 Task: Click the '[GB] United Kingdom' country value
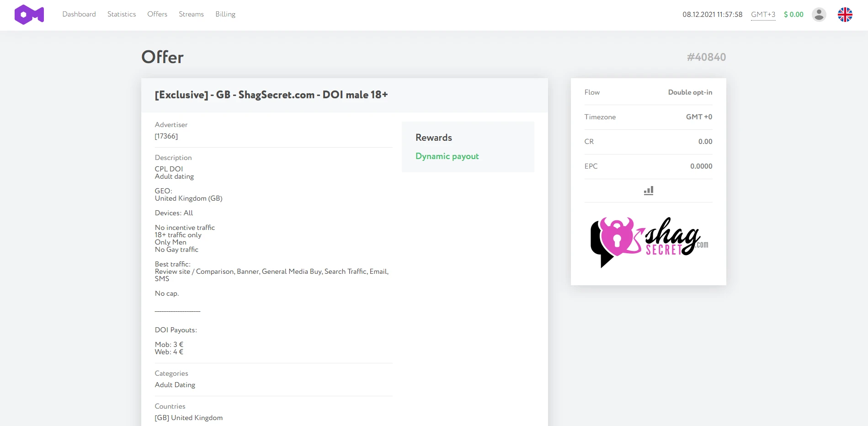point(189,418)
